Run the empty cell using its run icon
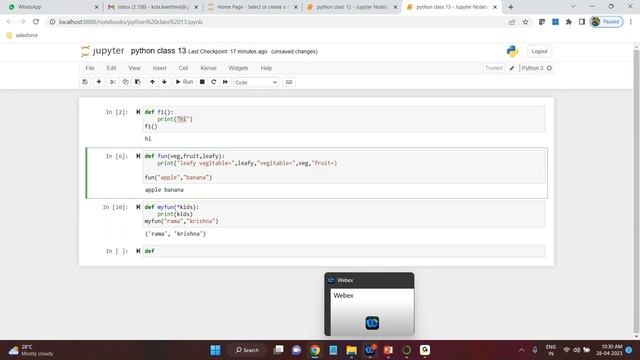 pyautogui.click(x=138, y=251)
